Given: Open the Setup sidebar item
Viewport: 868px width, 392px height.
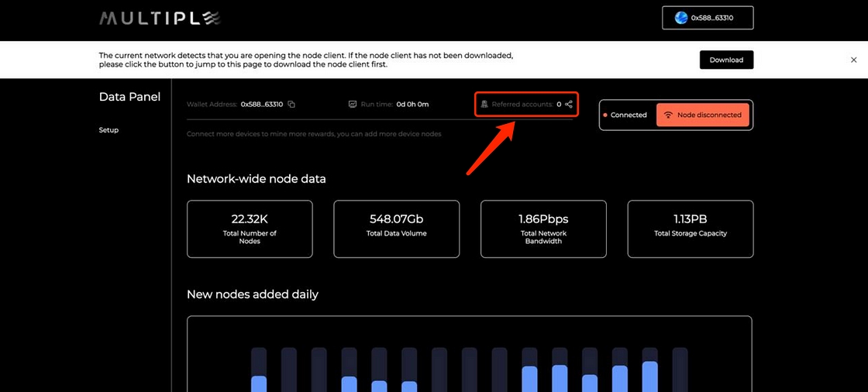Looking at the screenshot, I should 108,130.
